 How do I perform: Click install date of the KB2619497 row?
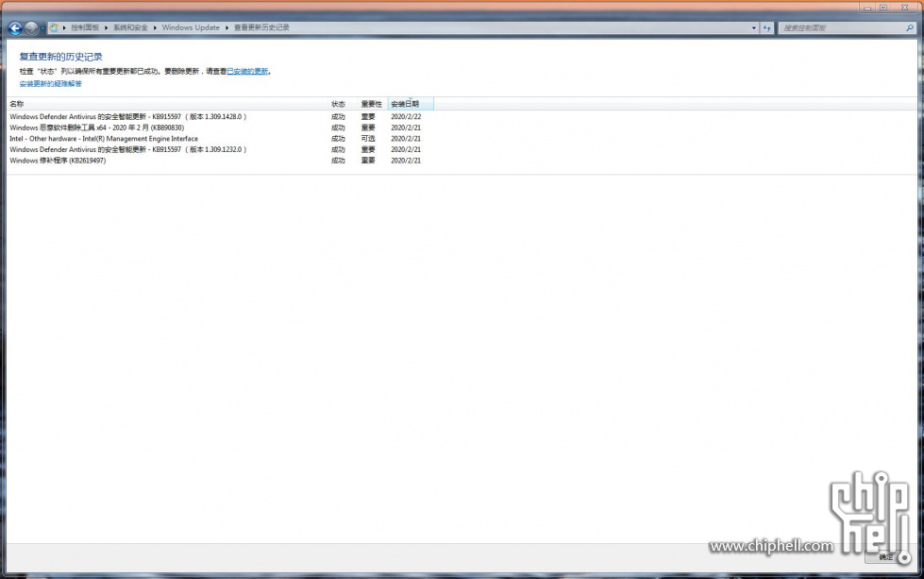(x=406, y=161)
